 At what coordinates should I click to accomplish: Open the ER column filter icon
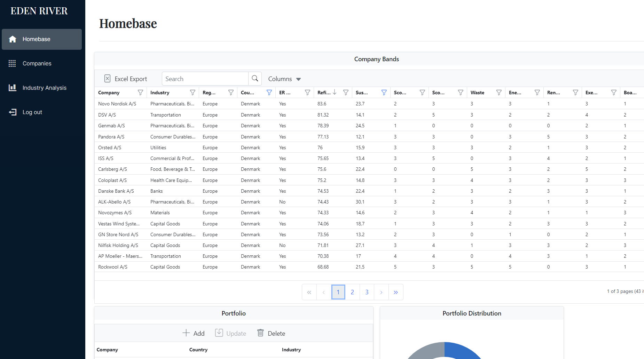pyautogui.click(x=307, y=93)
